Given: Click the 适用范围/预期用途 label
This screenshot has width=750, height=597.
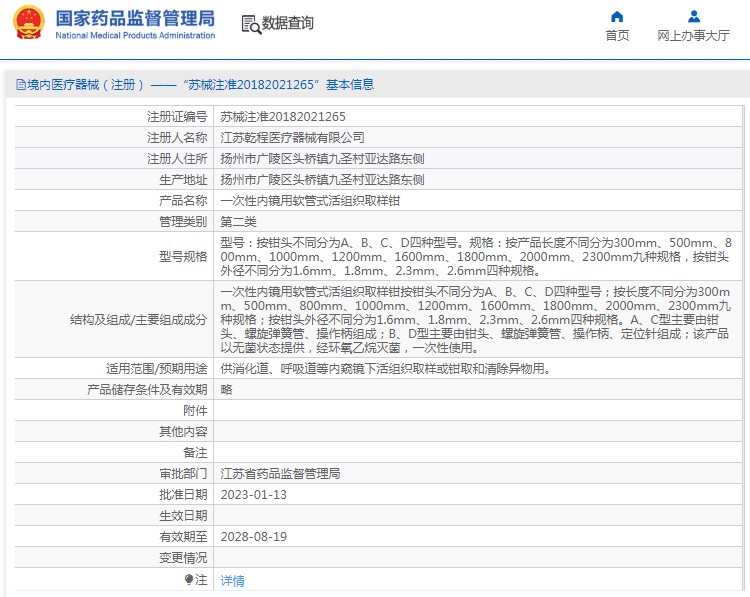Looking at the screenshot, I should [x=156, y=369].
